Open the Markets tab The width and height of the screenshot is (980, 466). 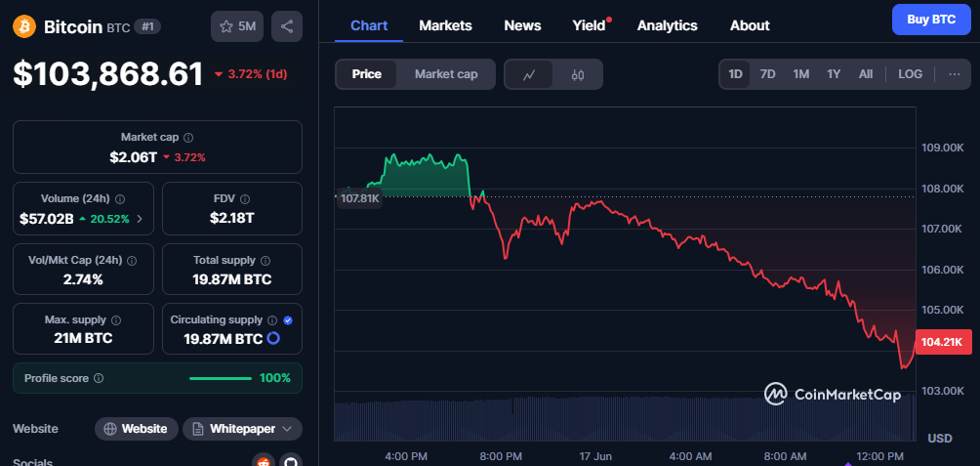tap(446, 25)
